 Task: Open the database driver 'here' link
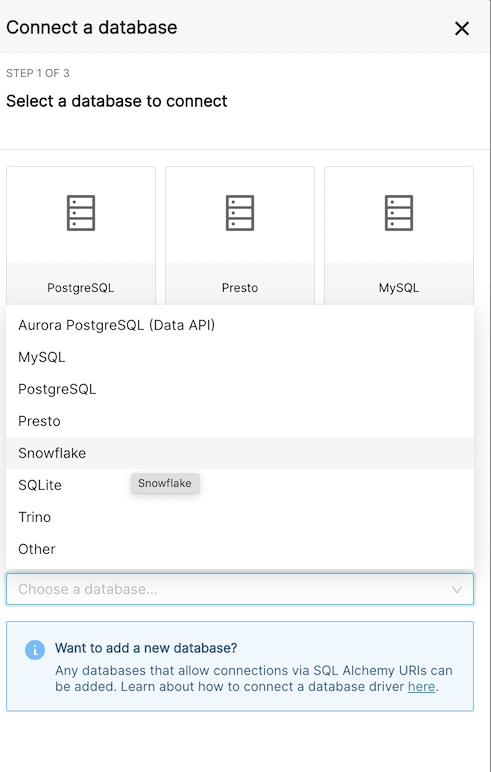pos(421,686)
